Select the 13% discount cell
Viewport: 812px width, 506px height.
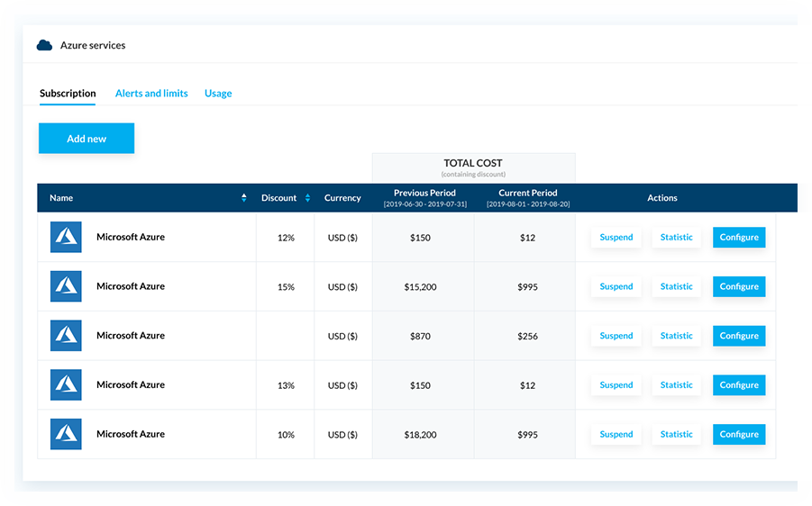coord(286,385)
